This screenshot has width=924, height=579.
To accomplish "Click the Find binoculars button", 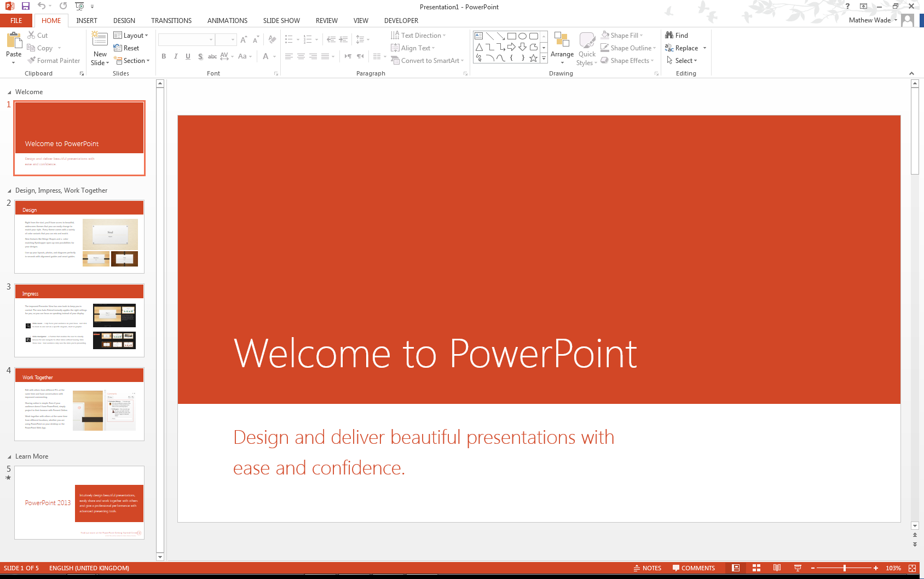I will point(676,35).
